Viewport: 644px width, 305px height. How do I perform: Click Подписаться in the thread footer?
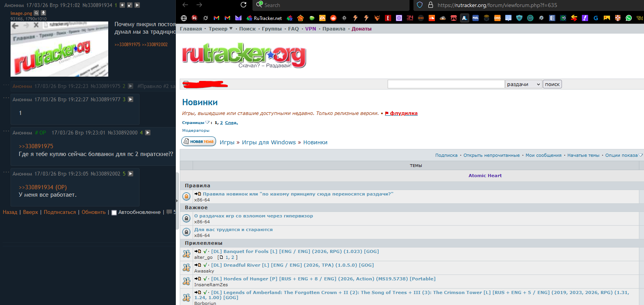click(60, 212)
